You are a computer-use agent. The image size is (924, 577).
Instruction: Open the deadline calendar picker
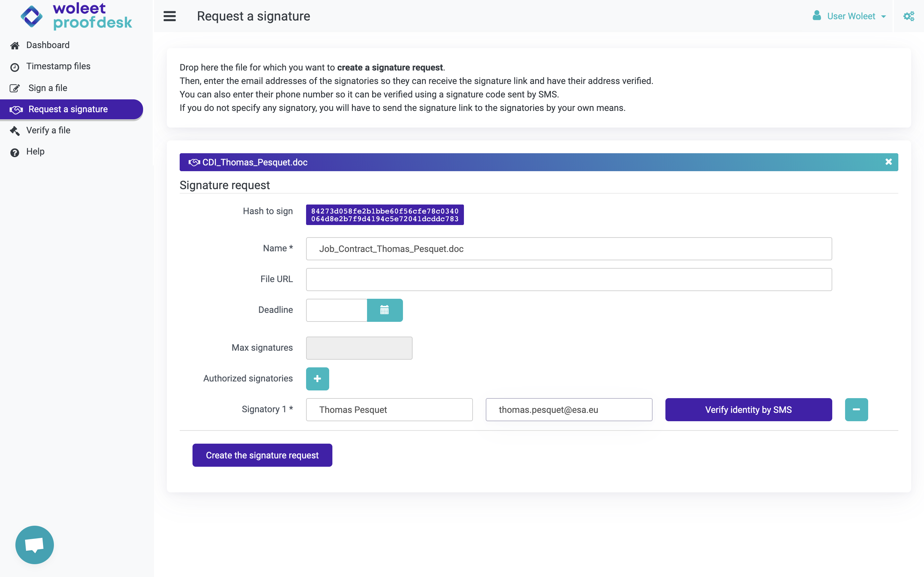(x=384, y=310)
